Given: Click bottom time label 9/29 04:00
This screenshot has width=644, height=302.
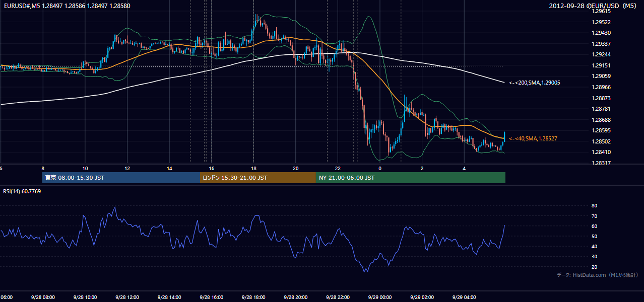Looking at the screenshot, I should 464,297.
